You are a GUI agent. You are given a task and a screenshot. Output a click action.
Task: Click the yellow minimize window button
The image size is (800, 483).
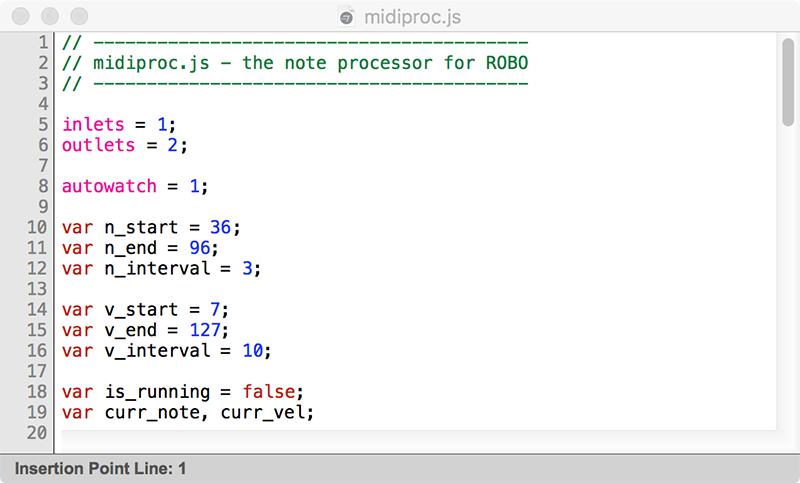click(49, 16)
